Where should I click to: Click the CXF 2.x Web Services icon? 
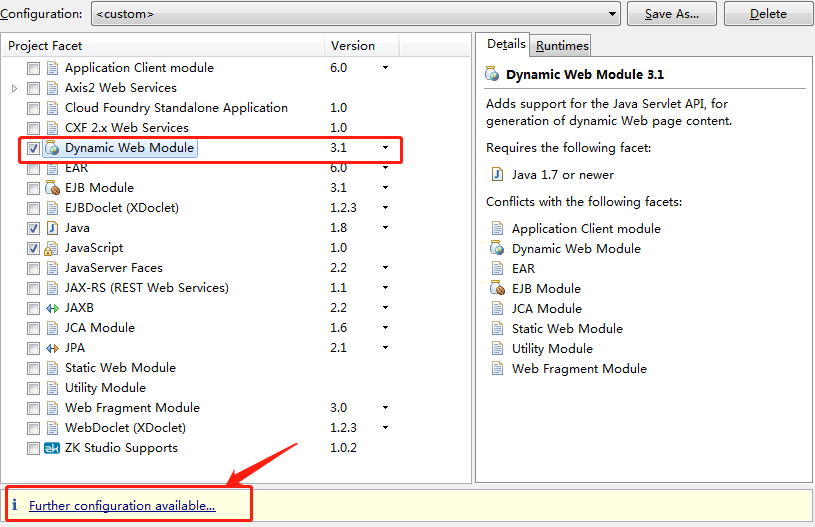[52, 128]
